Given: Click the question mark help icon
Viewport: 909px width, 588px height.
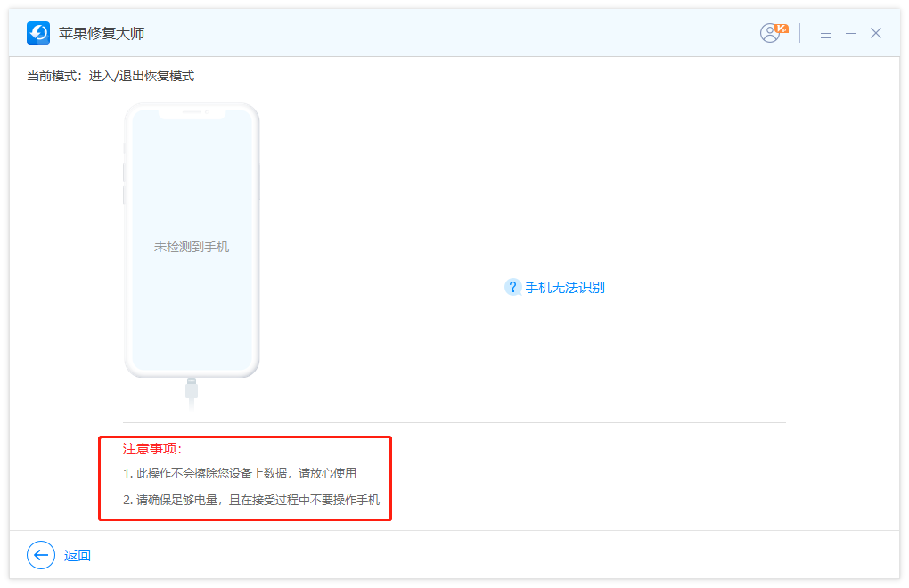Looking at the screenshot, I should 512,288.
